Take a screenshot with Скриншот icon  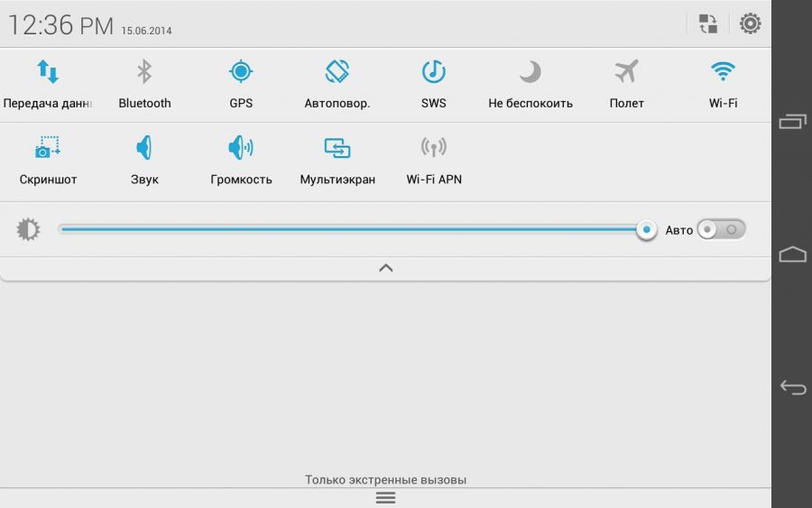(x=48, y=149)
